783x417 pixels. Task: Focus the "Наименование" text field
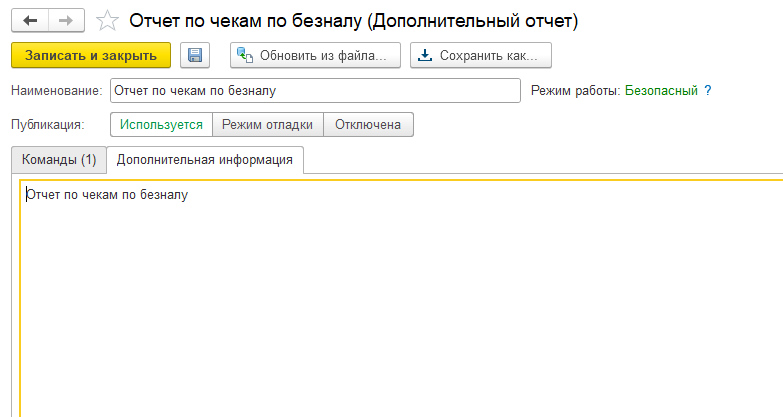pos(315,91)
